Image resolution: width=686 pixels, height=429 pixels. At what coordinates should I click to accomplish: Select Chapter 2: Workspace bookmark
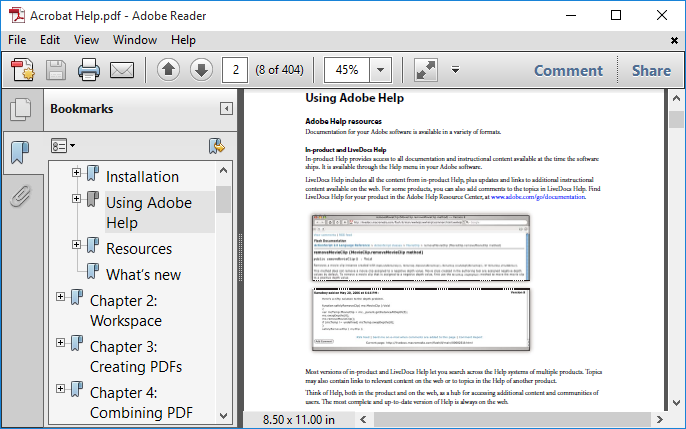click(126, 310)
